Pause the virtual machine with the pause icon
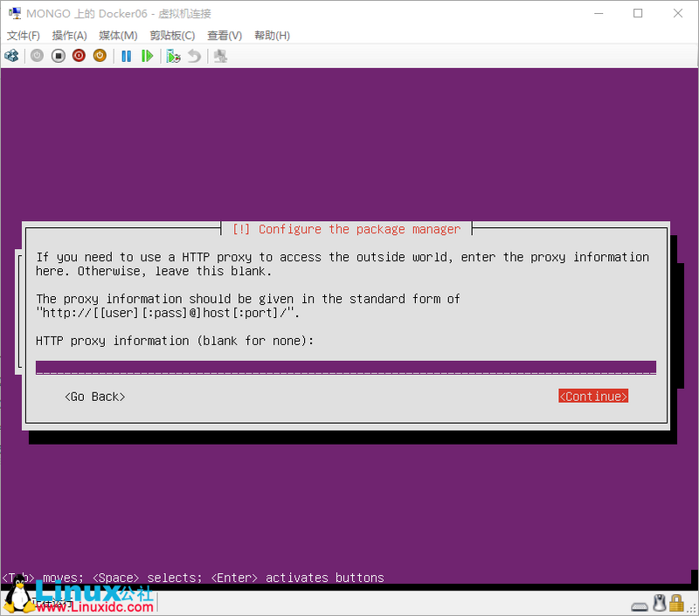 click(x=126, y=54)
